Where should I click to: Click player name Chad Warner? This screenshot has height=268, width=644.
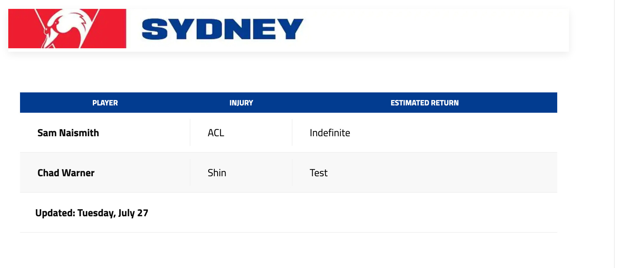[66, 173]
